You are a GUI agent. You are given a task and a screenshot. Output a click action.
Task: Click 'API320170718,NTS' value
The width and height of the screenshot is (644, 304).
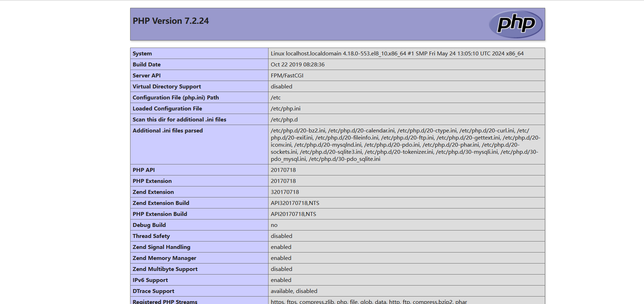[295, 203]
